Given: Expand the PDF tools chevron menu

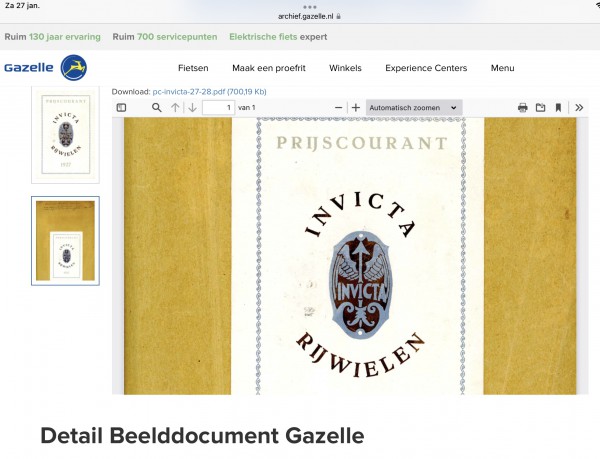Looking at the screenshot, I should (579, 108).
